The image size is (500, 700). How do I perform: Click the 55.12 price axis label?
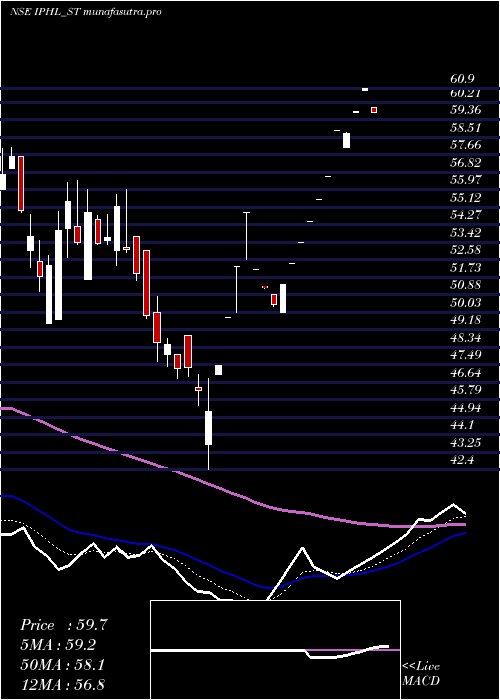click(x=466, y=197)
